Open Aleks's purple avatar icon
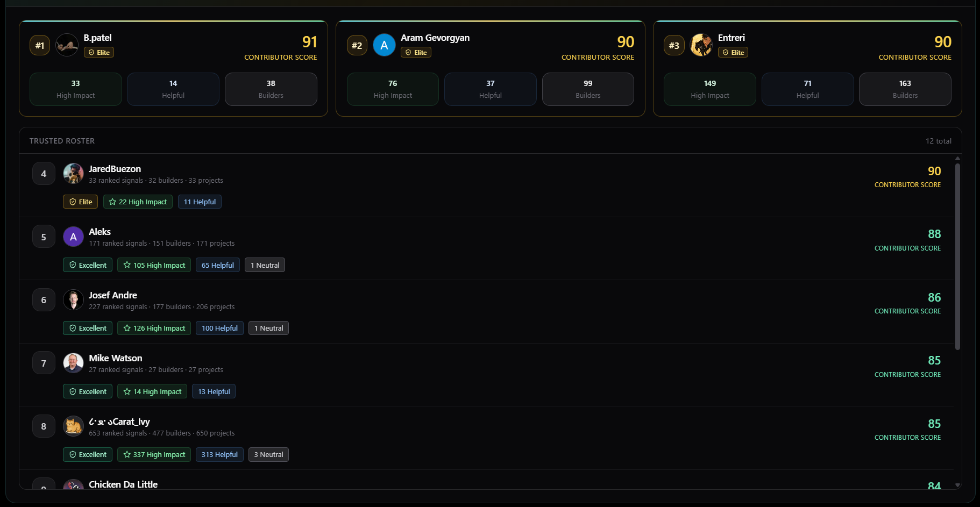The height and width of the screenshot is (507, 980). (x=73, y=237)
